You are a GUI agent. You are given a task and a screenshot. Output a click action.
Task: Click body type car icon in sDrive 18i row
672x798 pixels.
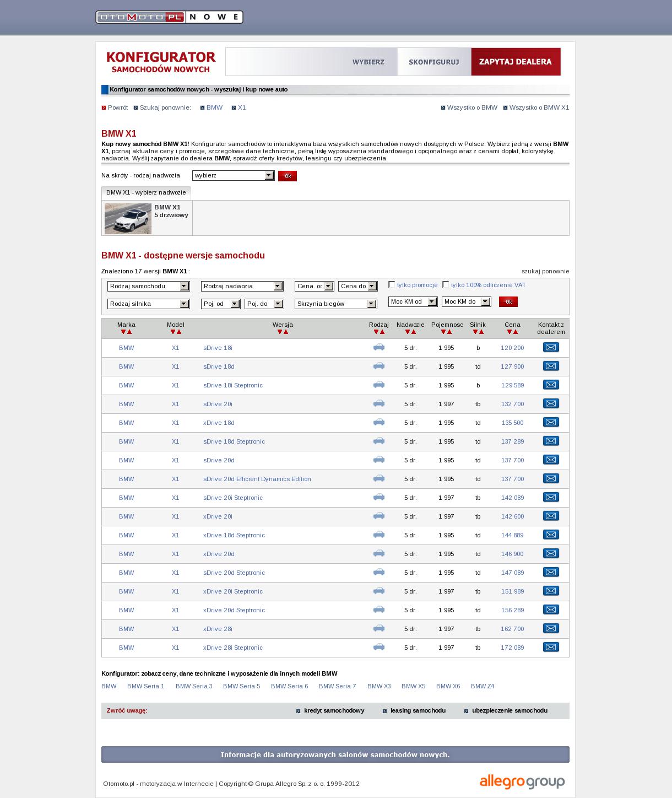point(378,347)
